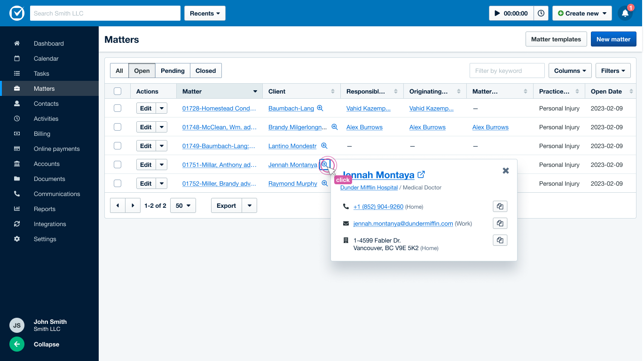Open the Create new dropdown
644x361 pixels.
tap(581, 14)
